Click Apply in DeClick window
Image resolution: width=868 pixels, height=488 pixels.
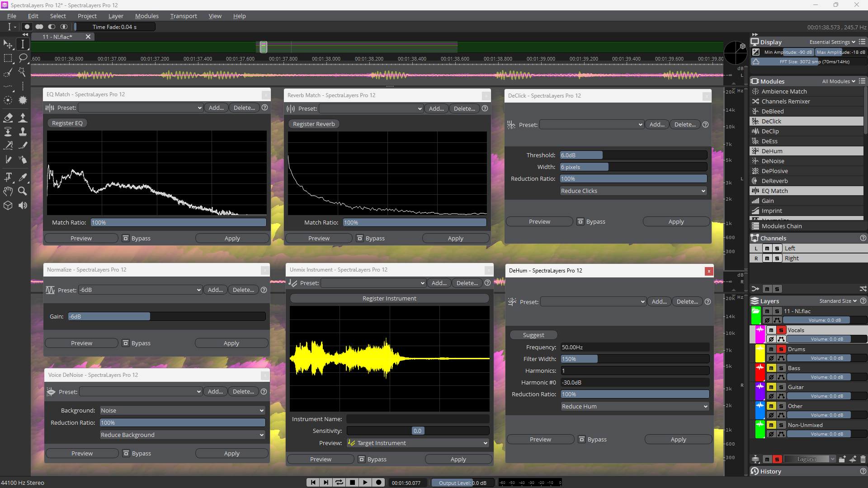pos(676,221)
